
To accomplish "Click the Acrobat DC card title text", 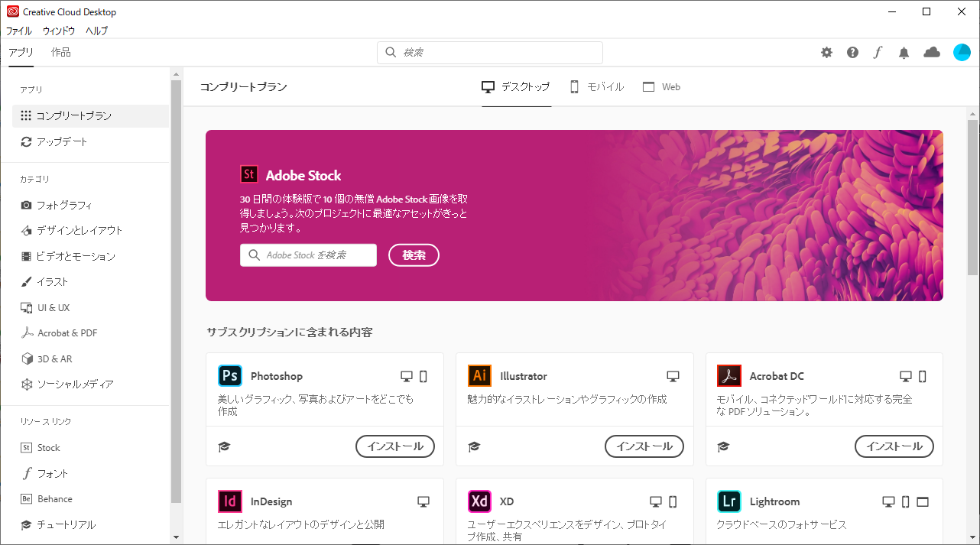I will click(777, 376).
